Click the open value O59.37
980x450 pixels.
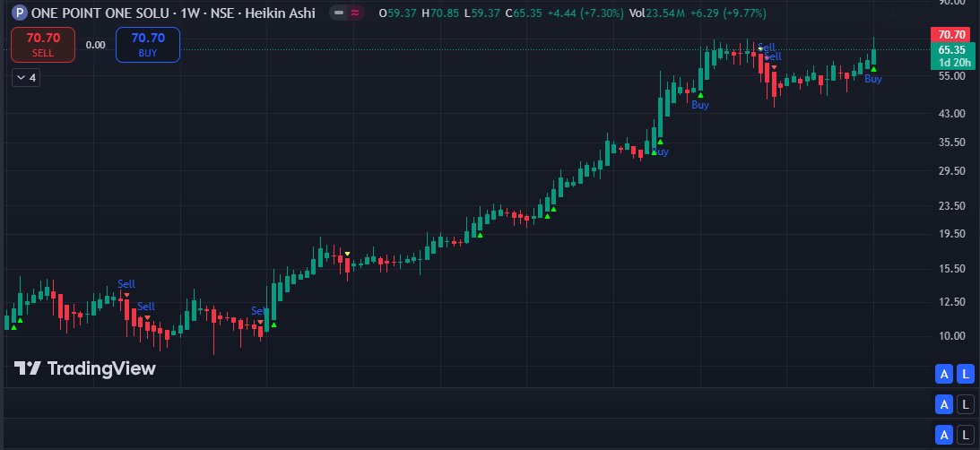click(x=397, y=13)
